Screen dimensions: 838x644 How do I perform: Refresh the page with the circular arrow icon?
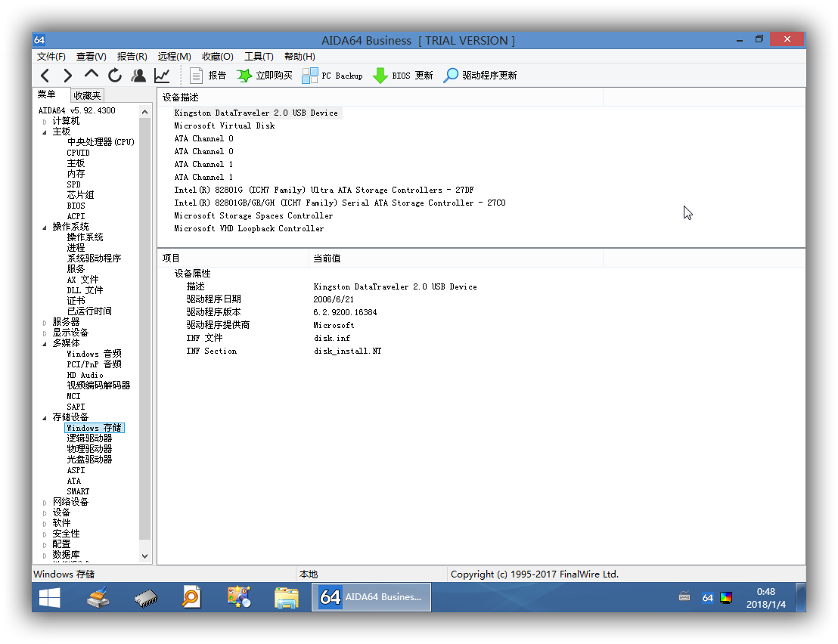tap(115, 76)
